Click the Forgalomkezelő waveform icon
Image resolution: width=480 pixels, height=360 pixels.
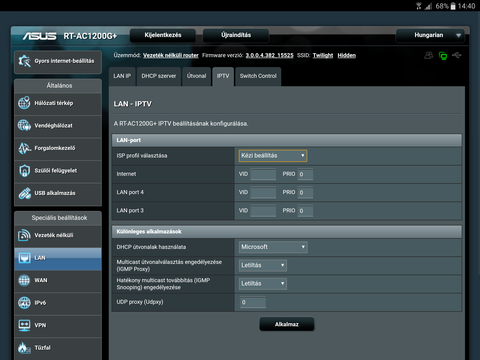point(24,148)
